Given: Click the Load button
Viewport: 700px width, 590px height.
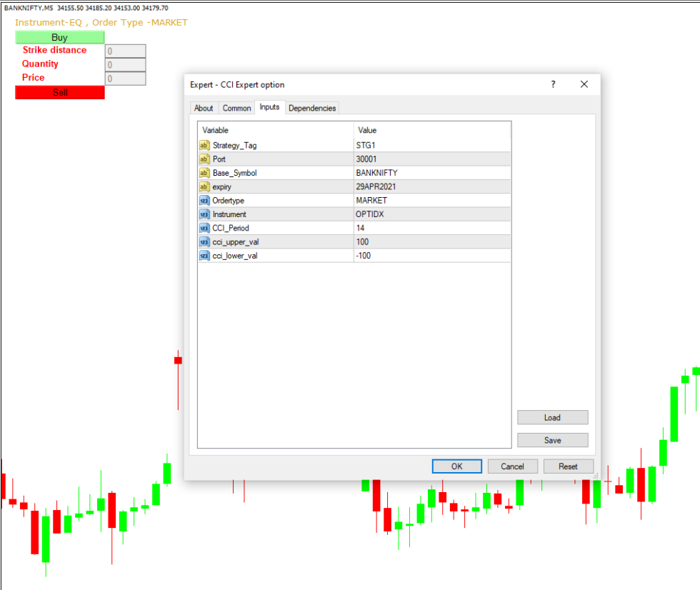Looking at the screenshot, I should click(x=552, y=417).
